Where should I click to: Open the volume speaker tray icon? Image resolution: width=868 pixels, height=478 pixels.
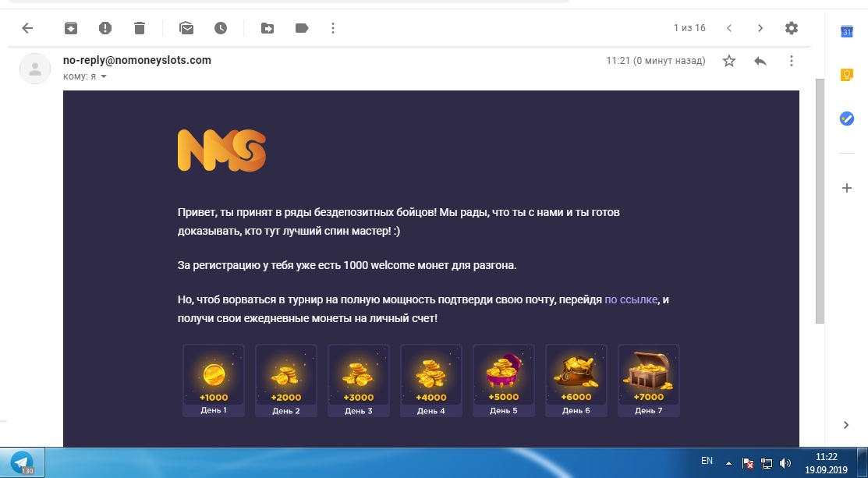pyautogui.click(x=785, y=464)
